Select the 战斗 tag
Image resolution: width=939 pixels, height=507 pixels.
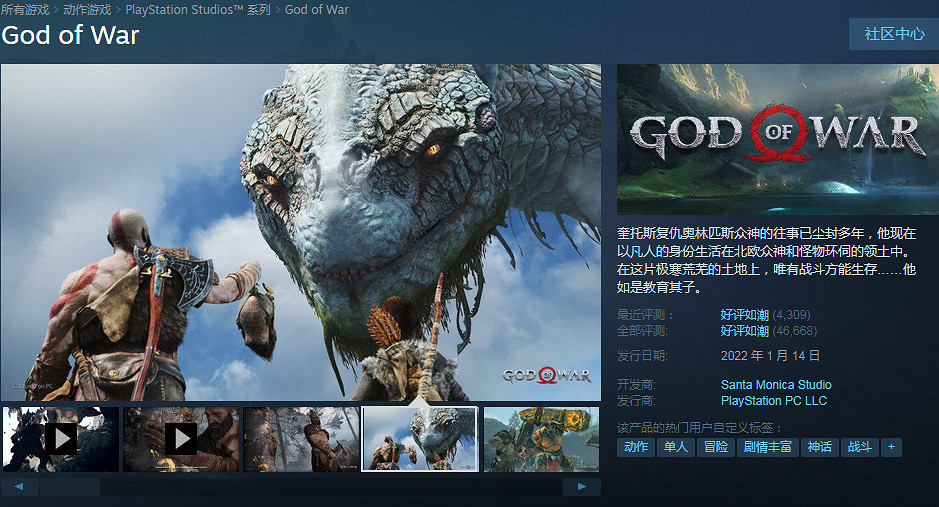click(x=860, y=447)
